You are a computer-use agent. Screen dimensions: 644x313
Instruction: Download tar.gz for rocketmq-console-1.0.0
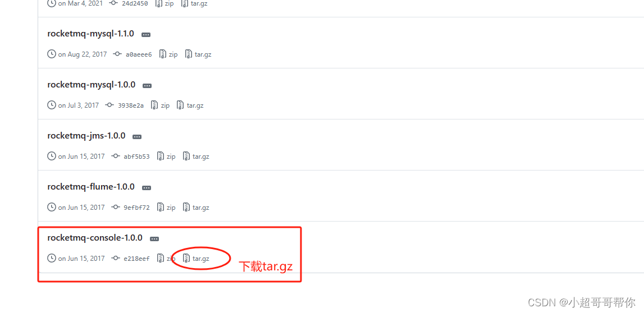point(196,259)
